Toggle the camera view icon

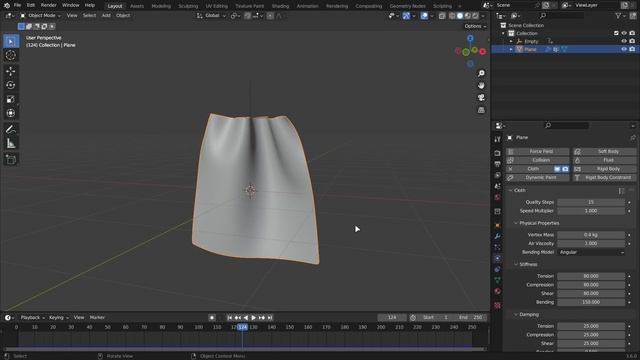[481, 98]
